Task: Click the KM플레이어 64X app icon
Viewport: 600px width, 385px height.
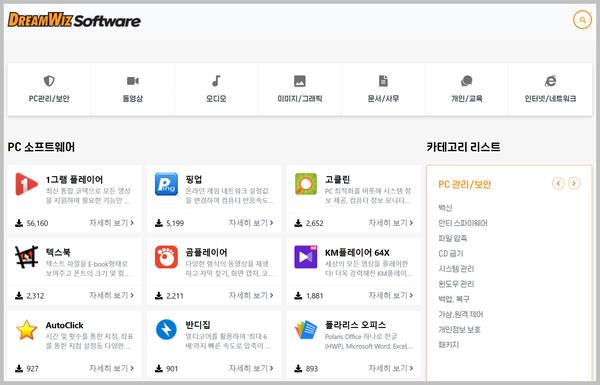Action: pos(306,257)
